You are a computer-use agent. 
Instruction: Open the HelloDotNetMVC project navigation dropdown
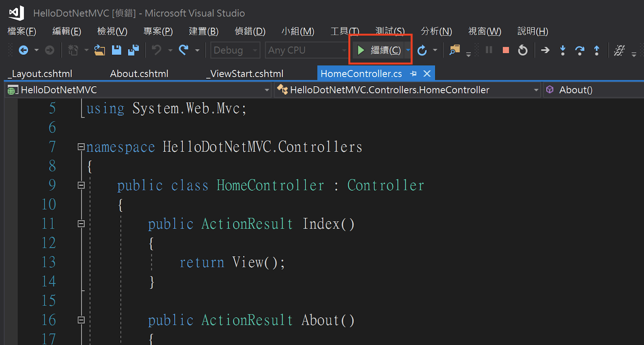point(138,90)
